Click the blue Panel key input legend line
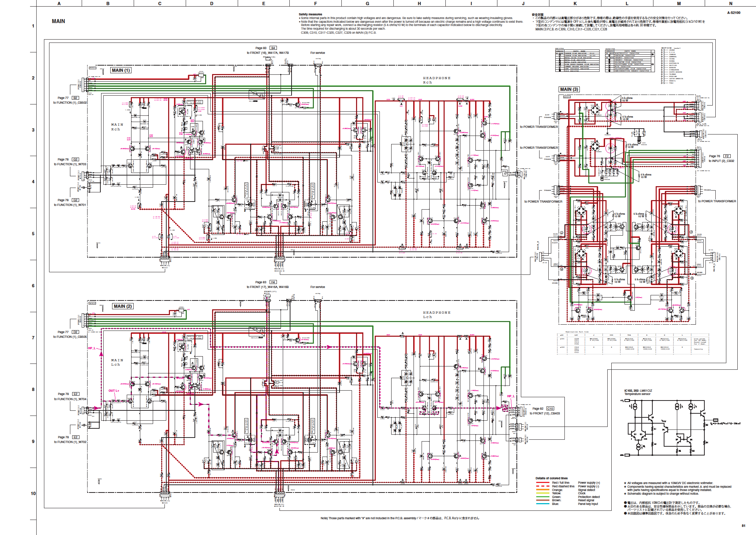756x535 pixels. click(x=542, y=504)
